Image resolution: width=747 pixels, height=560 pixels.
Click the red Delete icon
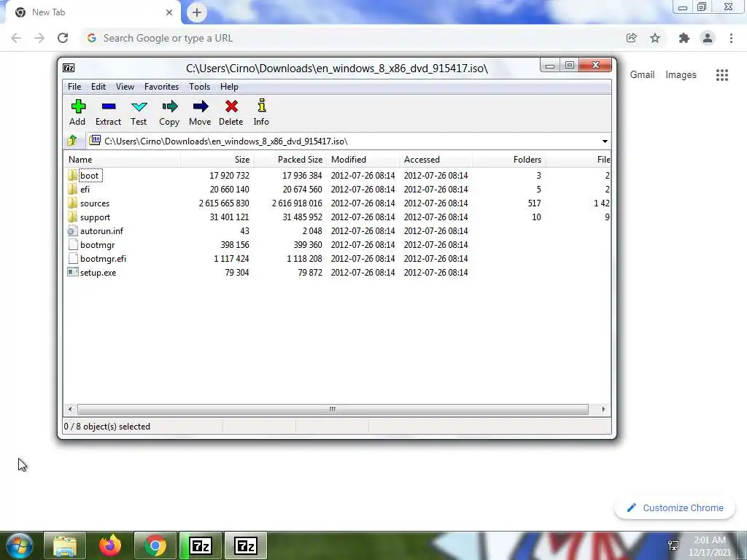pyautogui.click(x=231, y=106)
